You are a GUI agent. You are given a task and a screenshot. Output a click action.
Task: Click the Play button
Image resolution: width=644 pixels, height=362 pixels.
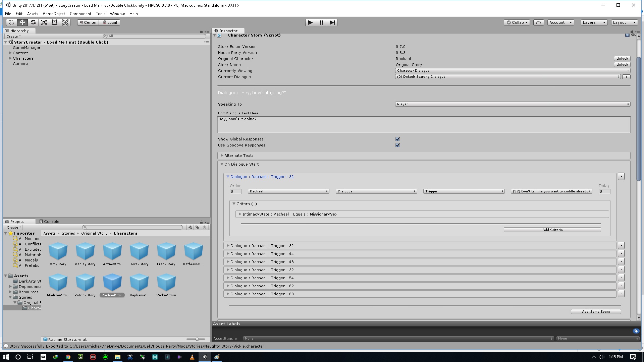click(311, 22)
